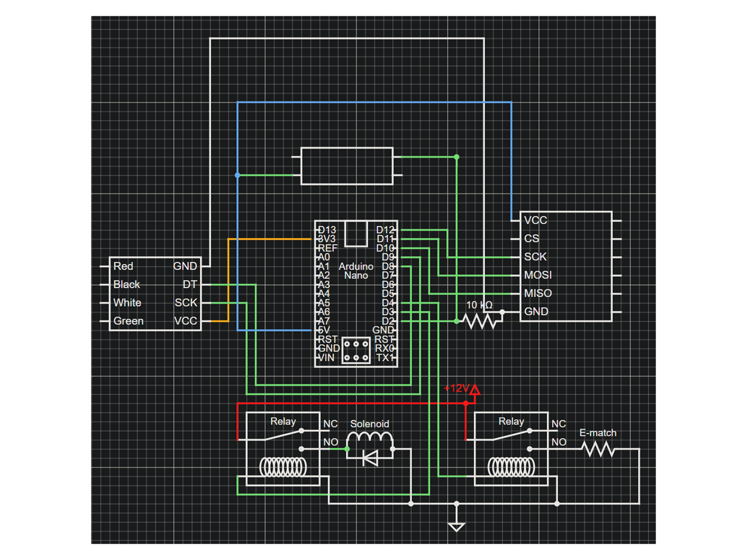Click the blue wire junction left of the top component
Image resolution: width=747 pixels, height=560 pixels.
coord(237,175)
